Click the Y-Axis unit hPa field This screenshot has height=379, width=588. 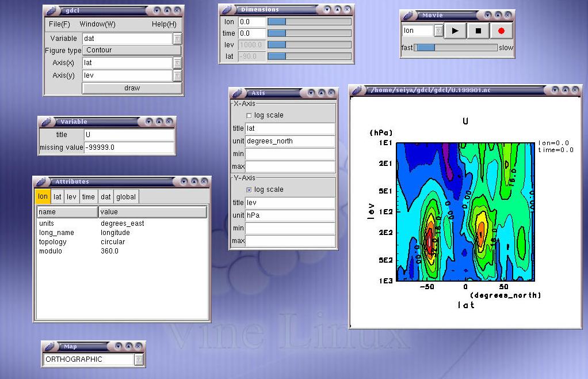tap(290, 215)
